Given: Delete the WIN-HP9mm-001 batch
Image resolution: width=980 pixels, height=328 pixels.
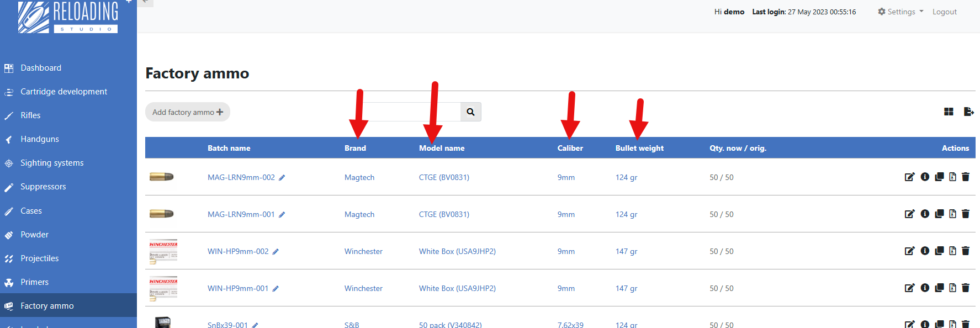Looking at the screenshot, I should coord(966,288).
